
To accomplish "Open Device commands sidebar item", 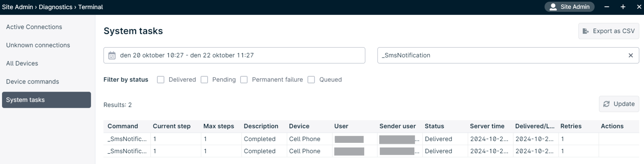I will pyautogui.click(x=33, y=81).
